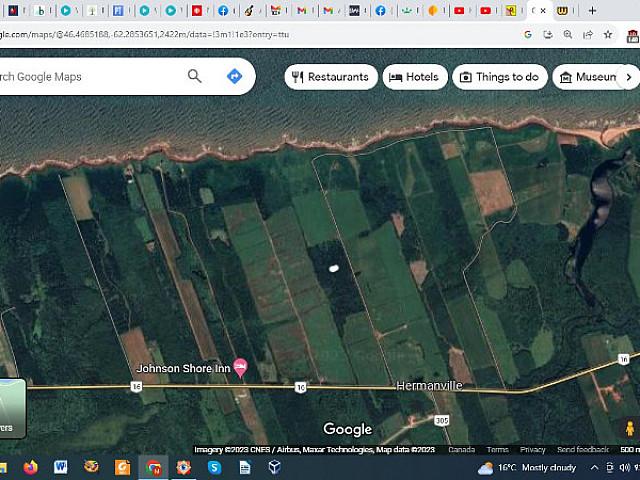Filter map by Restaurants chip
This screenshot has width=640, height=480.
331,77
